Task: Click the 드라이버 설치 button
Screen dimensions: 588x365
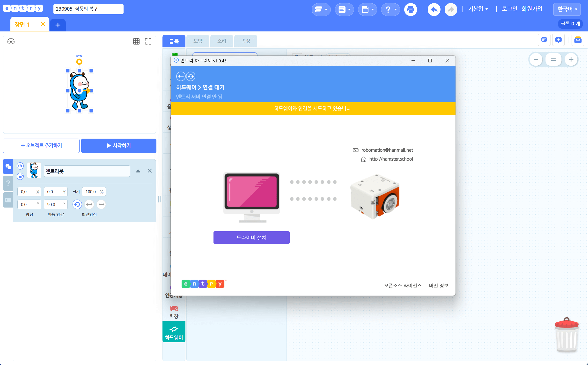Action: point(251,238)
